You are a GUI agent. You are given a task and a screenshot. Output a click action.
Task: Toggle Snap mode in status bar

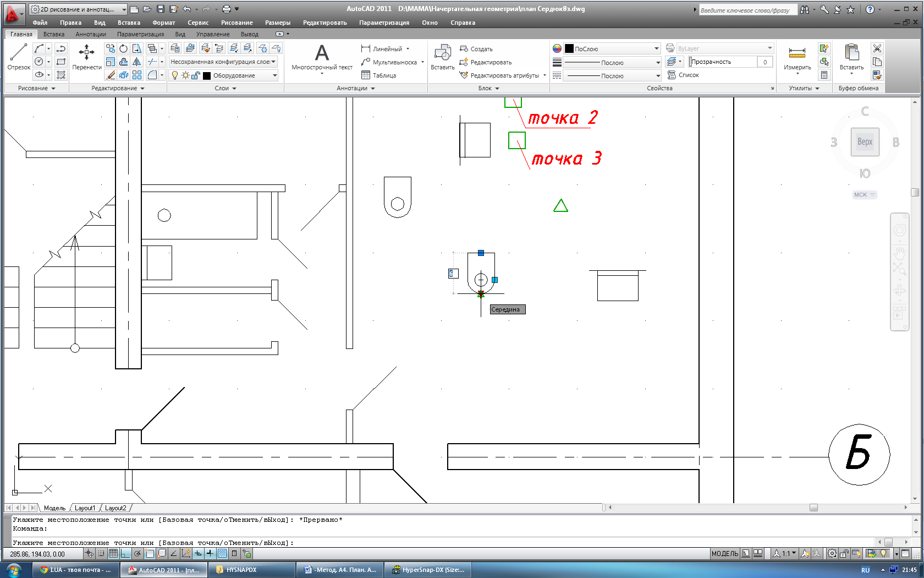click(x=101, y=553)
